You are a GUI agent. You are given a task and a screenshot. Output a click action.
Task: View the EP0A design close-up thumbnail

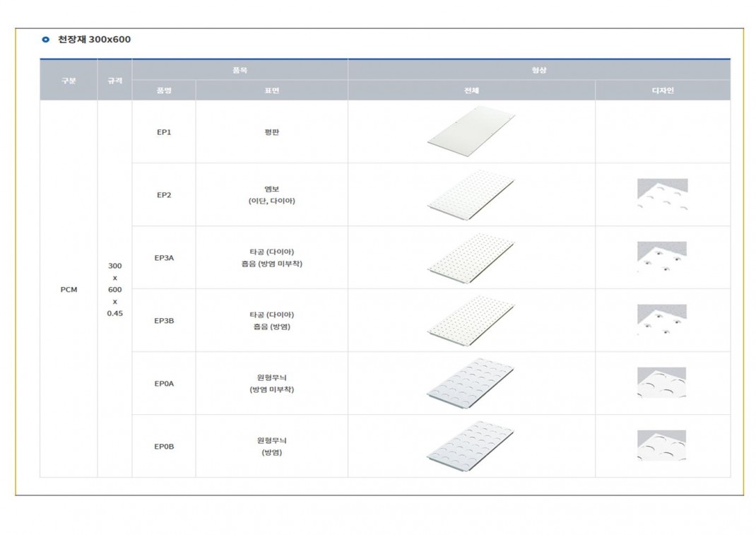click(662, 383)
